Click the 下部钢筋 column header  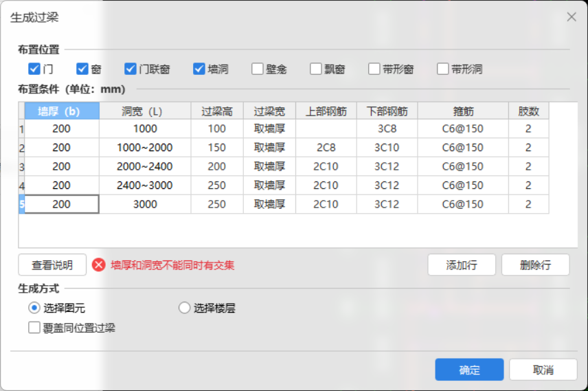tap(387, 111)
